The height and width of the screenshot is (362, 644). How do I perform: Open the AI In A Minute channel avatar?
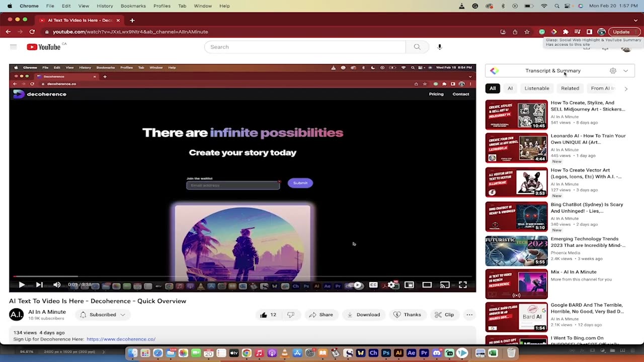click(17, 315)
